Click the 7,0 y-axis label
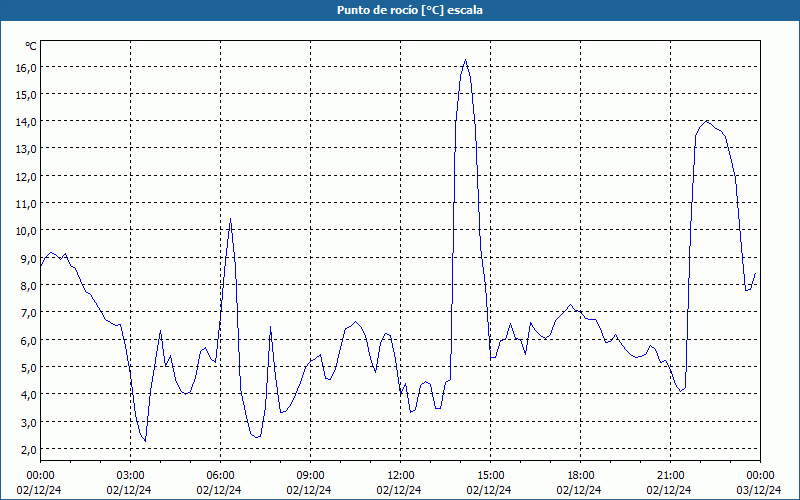The image size is (800, 500). (28, 313)
